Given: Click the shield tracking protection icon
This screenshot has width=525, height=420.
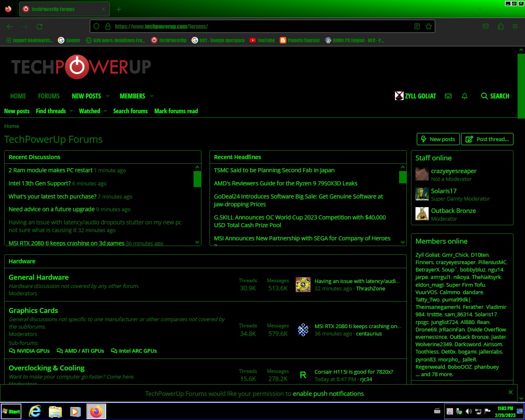Looking at the screenshot, I should [x=96, y=26].
